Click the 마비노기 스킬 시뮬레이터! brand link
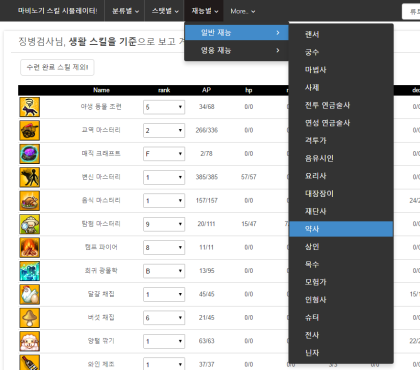 [58, 11]
